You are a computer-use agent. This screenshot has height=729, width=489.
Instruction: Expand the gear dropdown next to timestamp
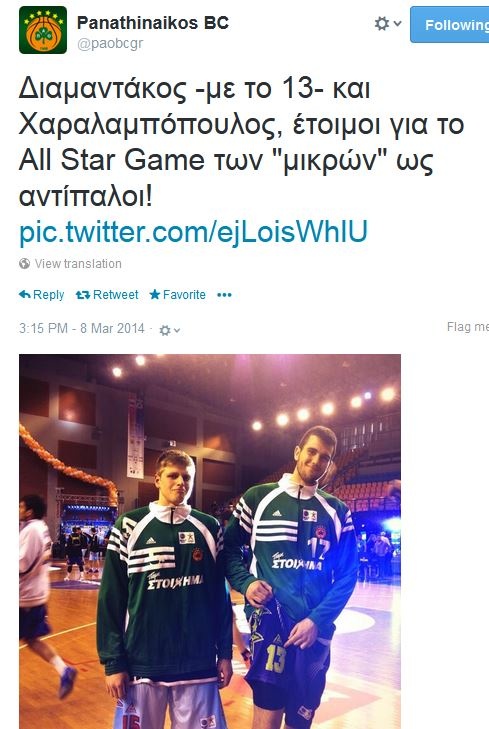pos(169,330)
